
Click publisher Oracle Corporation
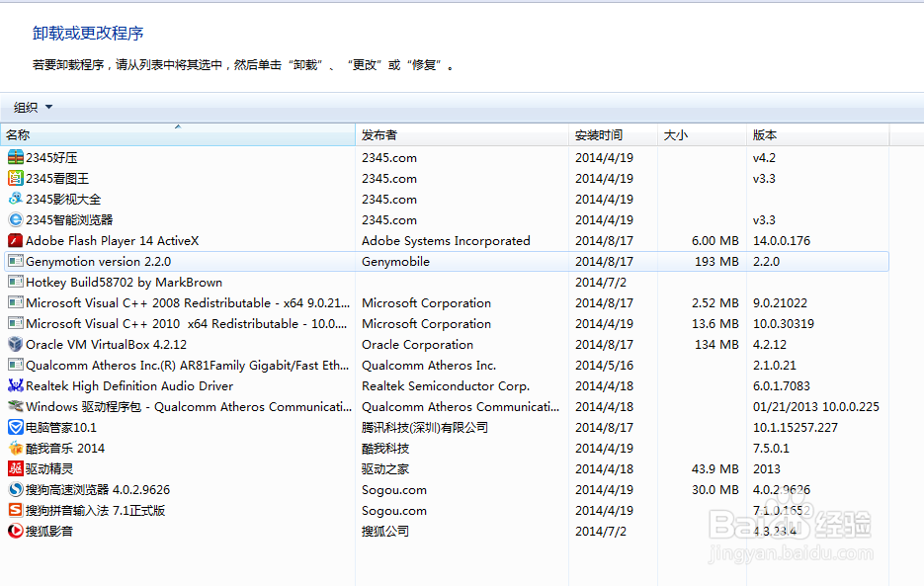pos(417,344)
